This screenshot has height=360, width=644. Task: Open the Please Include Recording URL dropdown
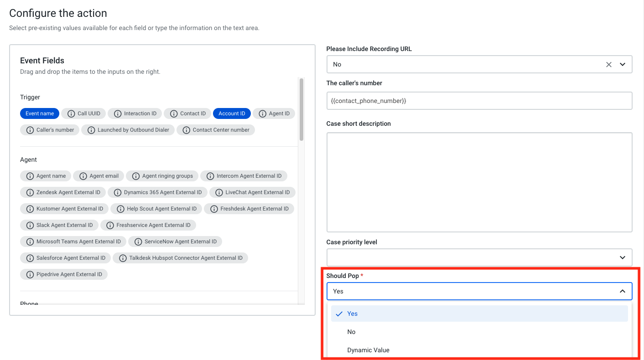coord(623,64)
